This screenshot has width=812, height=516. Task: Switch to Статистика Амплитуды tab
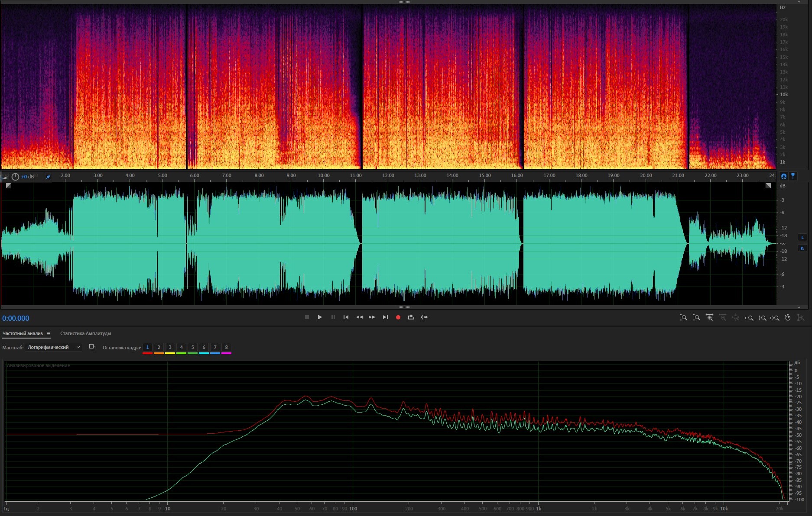click(x=85, y=334)
